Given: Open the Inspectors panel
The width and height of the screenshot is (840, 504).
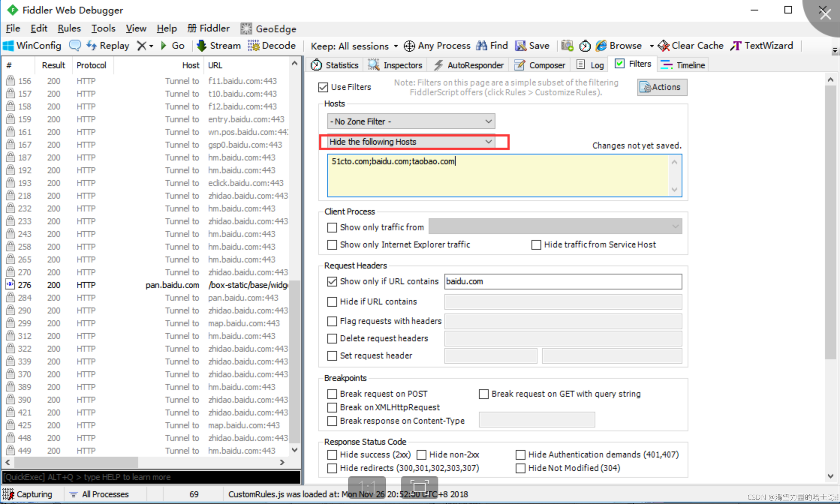Looking at the screenshot, I should click(396, 65).
